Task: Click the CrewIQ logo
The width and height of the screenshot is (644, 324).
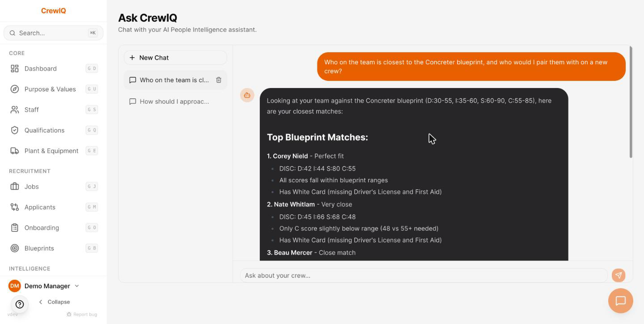Action: coord(53,11)
